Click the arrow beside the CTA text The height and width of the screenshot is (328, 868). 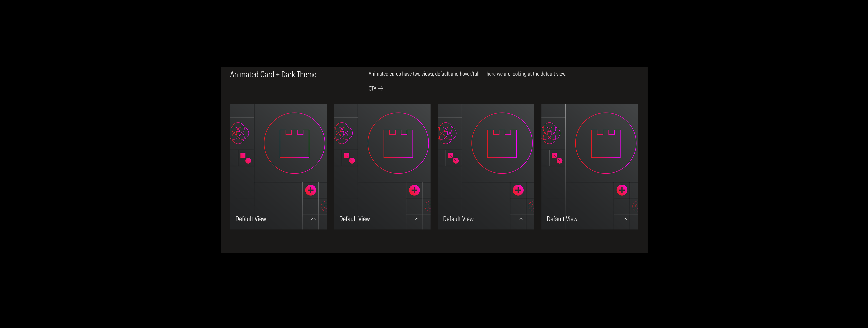point(381,88)
